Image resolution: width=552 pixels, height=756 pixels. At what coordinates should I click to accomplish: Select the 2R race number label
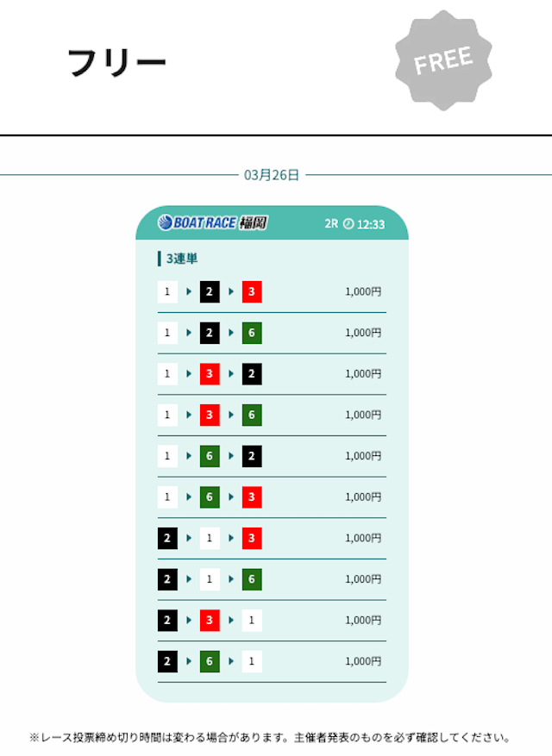(x=331, y=224)
